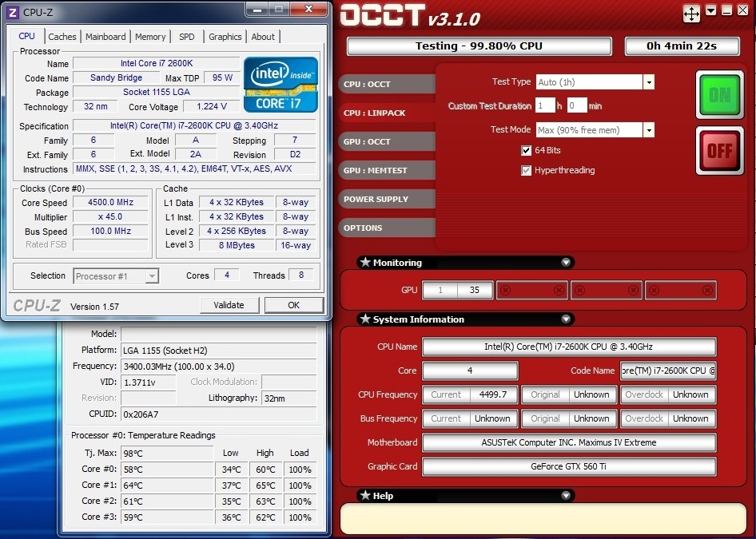Collapse the System Information section

pyautogui.click(x=566, y=319)
